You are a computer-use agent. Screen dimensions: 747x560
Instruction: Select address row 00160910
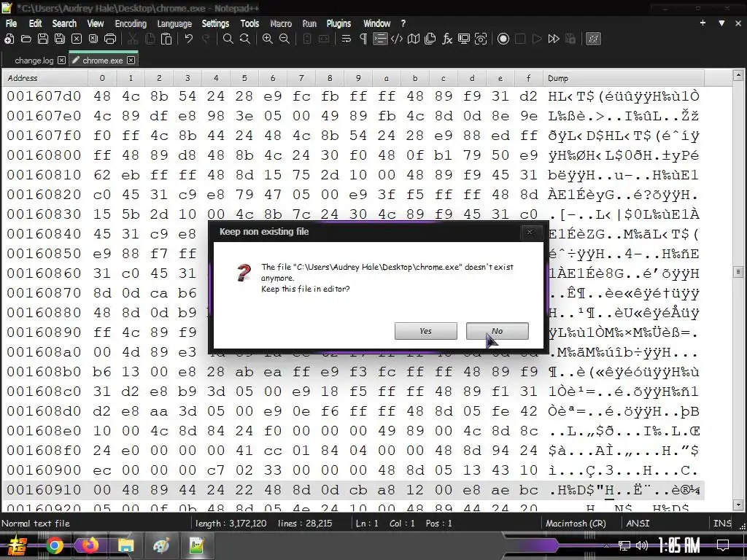[44, 490]
